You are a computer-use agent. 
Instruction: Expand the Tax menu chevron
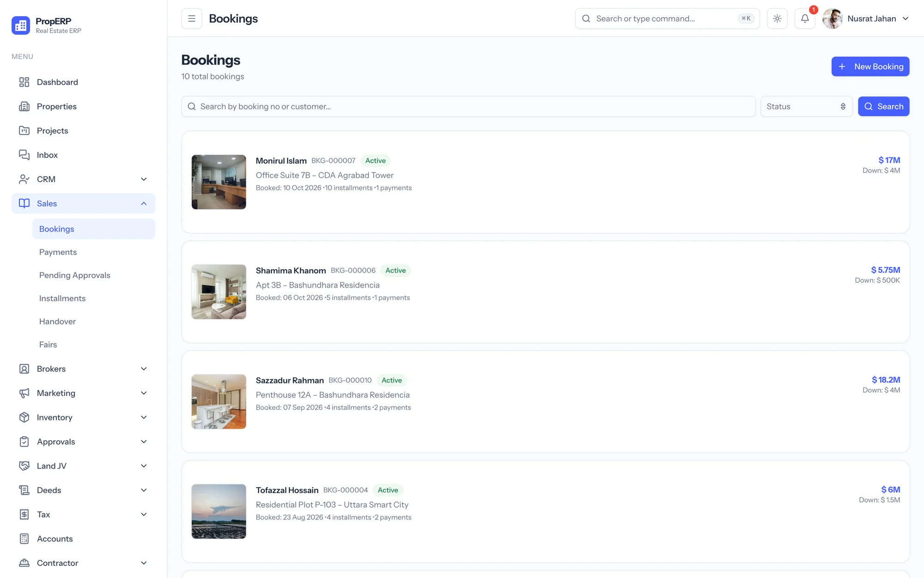144,514
